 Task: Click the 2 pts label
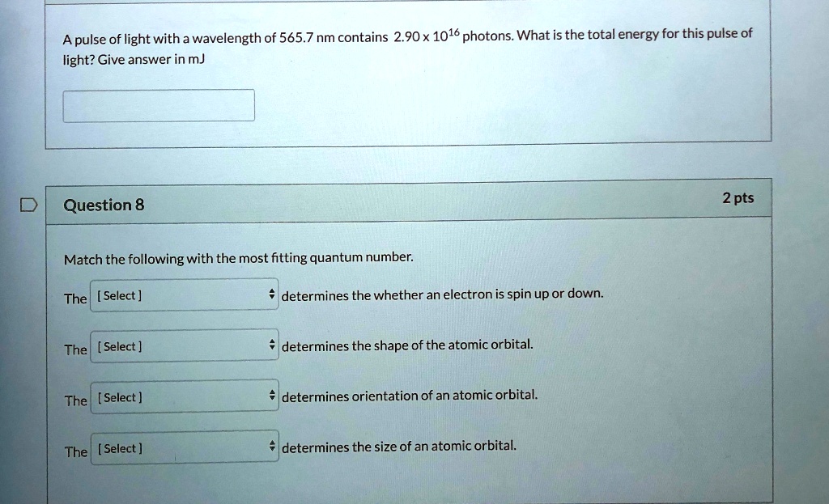click(738, 199)
